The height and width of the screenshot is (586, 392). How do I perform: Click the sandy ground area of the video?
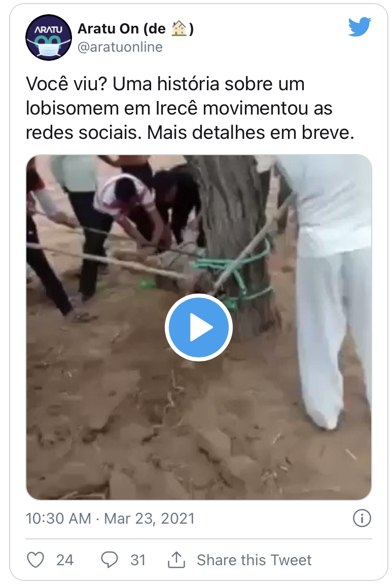click(150, 430)
